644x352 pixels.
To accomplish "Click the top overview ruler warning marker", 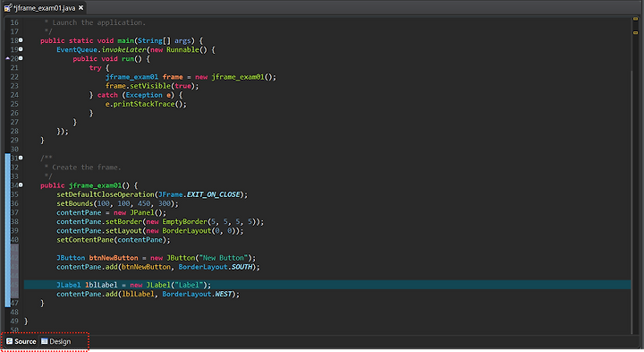I will 635,19.
